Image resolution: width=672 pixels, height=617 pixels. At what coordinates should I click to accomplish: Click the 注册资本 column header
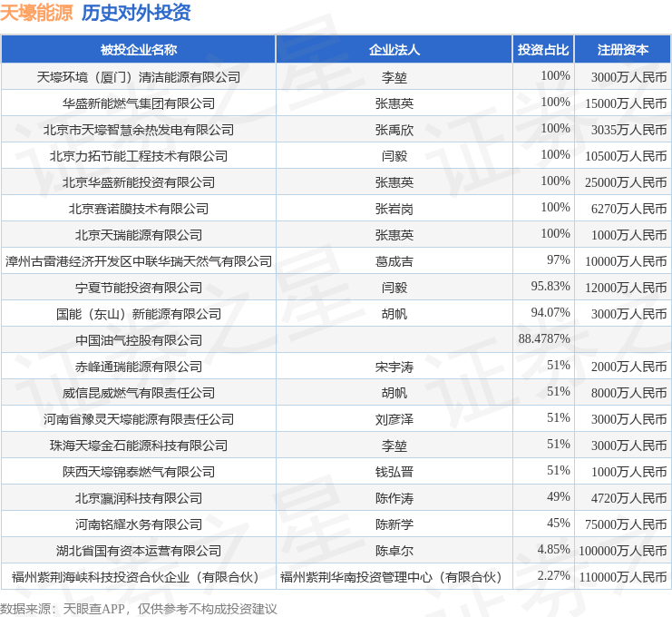coord(623,50)
